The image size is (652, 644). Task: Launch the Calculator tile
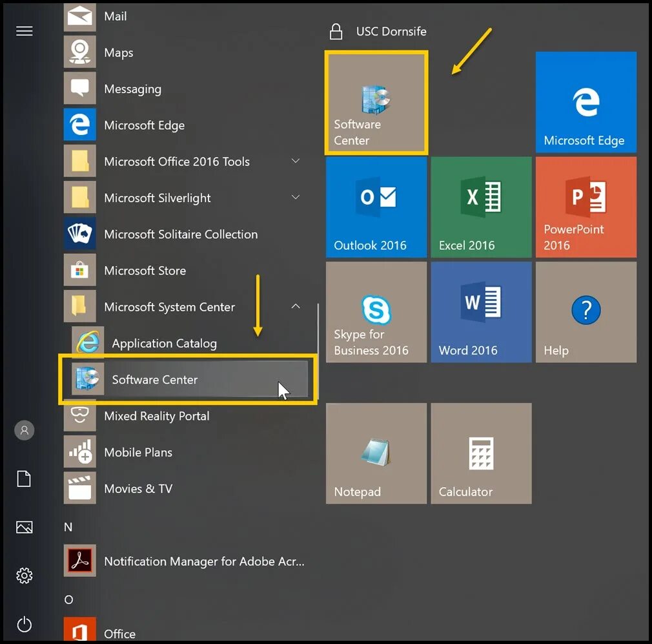pyautogui.click(x=481, y=453)
